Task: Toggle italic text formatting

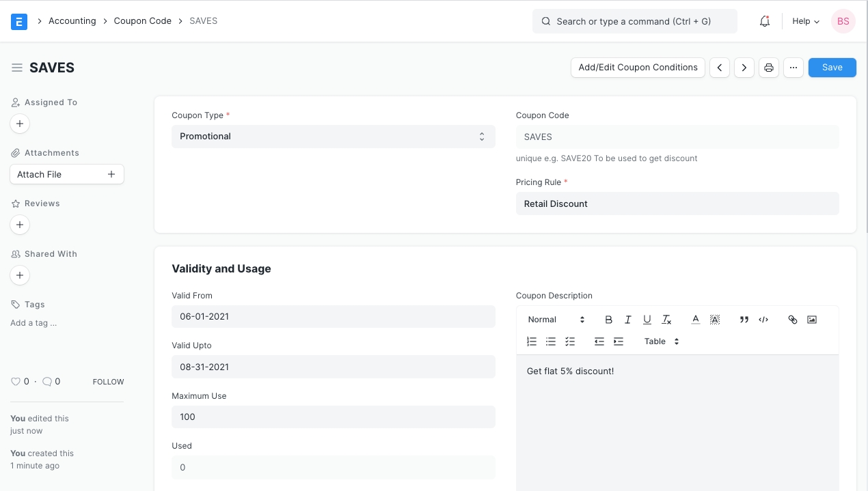Action: coord(627,320)
